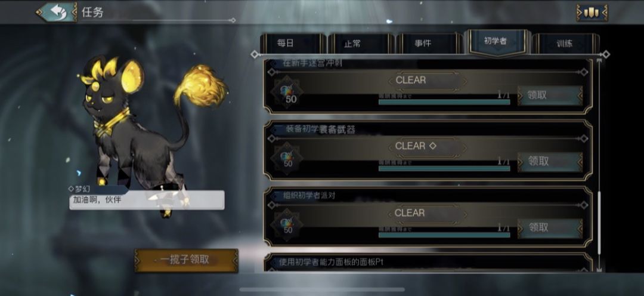Tap the golden fluffy tail of the creature
Viewport: 644px width, 296px height.
coord(201,85)
